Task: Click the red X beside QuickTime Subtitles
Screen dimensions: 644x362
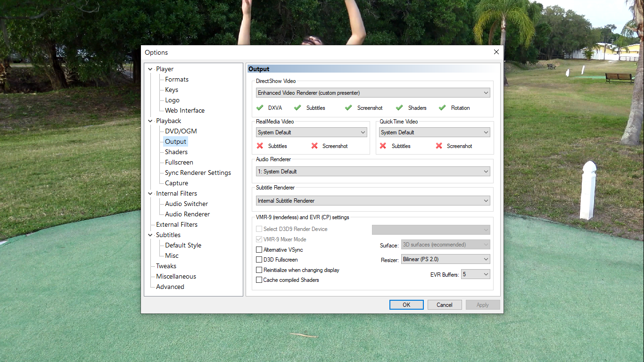Action: [383, 146]
